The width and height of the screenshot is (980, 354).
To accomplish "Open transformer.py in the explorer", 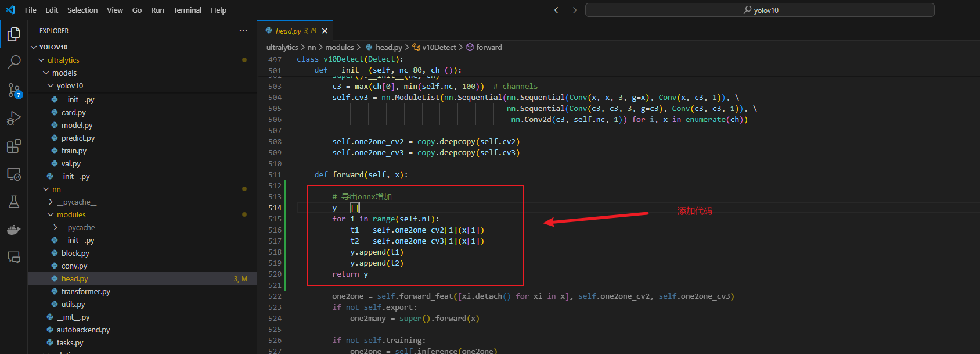I will [142, 291].
